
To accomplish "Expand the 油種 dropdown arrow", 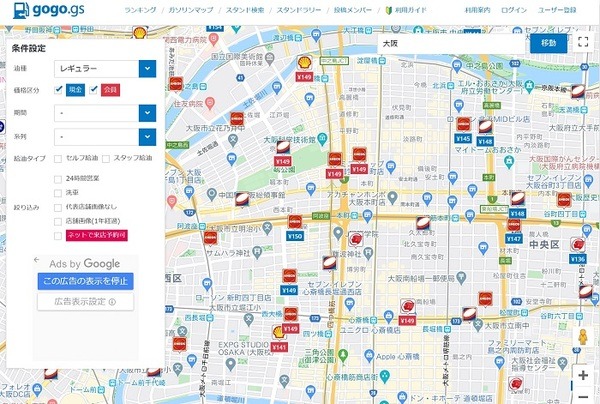I will pos(147,69).
